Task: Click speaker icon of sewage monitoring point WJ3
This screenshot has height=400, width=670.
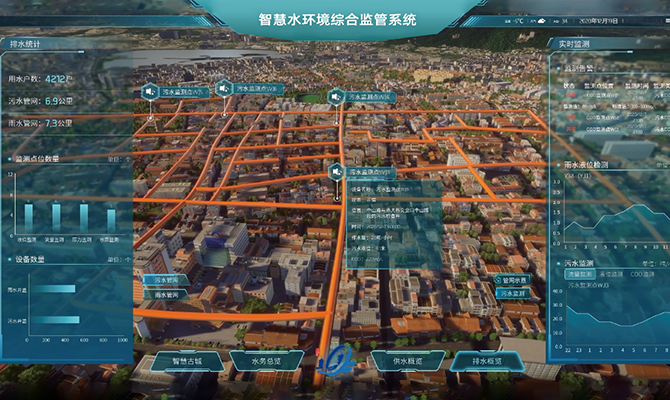Action: click(226, 87)
